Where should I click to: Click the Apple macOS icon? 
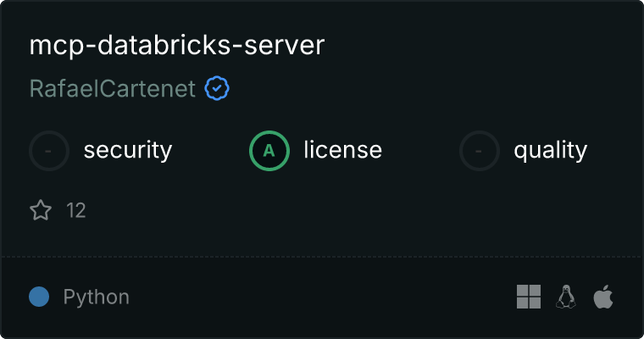[603, 297]
